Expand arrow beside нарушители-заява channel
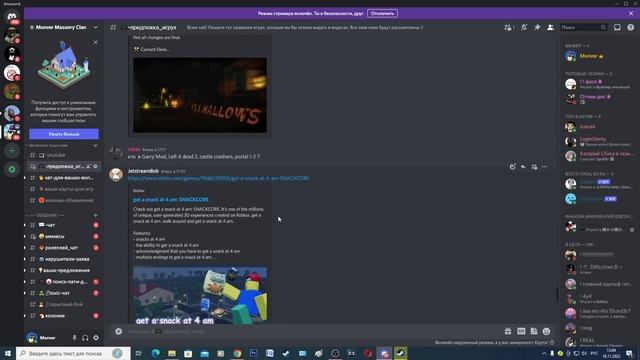This screenshot has width=640, height=360. click(25, 259)
